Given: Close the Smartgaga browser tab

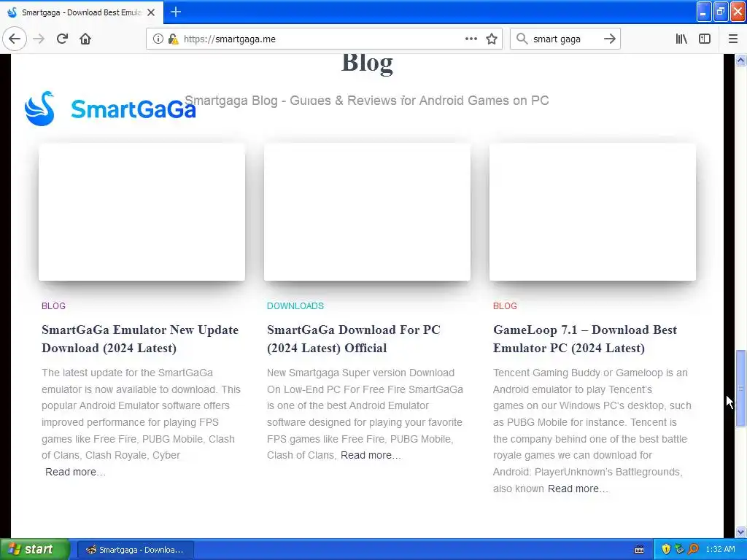Looking at the screenshot, I should tap(151, 12).
